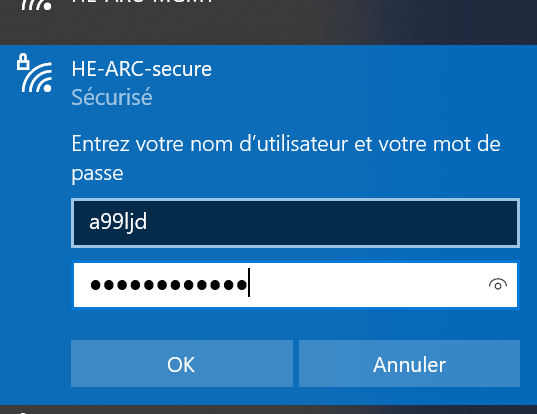537x414 pixels.
Task: Click the prompt text 'Entrez votre nom d'utilisateur'
Action: [x=210, y=143]
